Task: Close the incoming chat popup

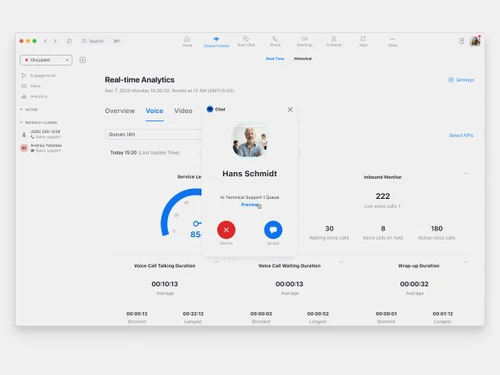Action: click(290, 109)
